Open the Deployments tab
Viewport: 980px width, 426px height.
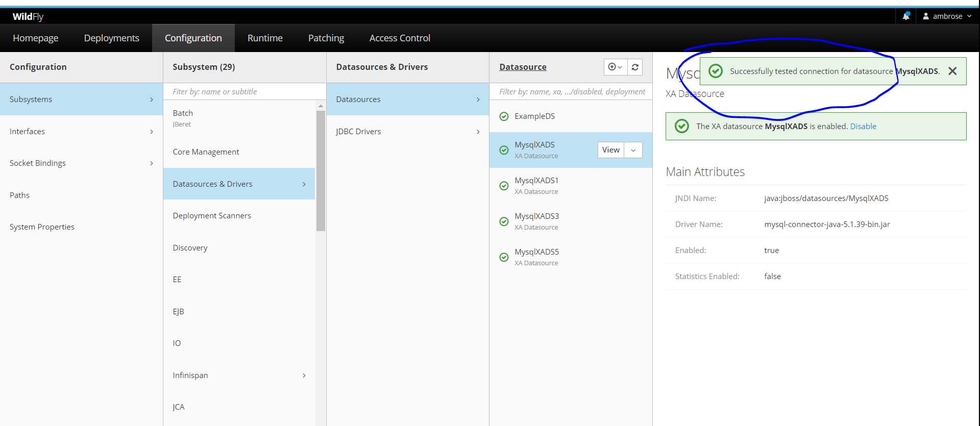point(111,38)
